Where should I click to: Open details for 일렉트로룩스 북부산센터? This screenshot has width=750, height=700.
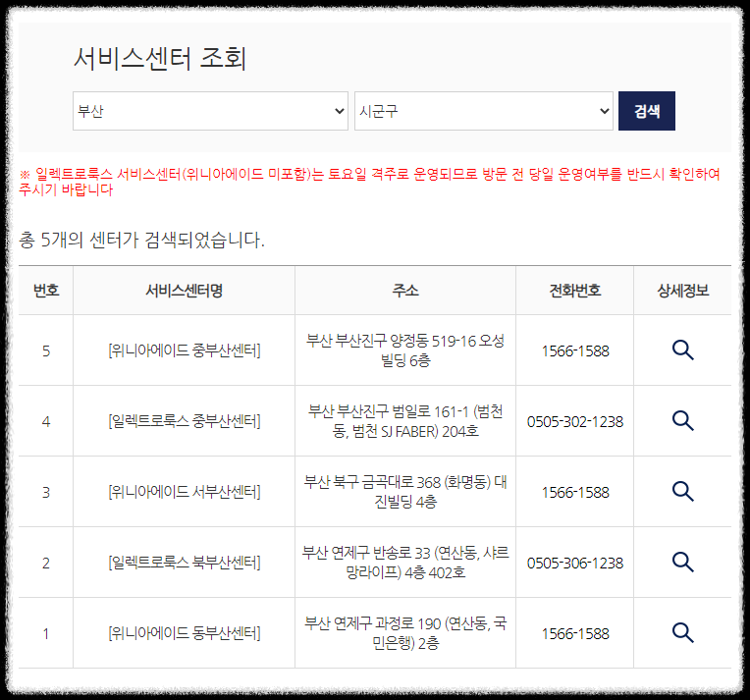coord(682,563)
